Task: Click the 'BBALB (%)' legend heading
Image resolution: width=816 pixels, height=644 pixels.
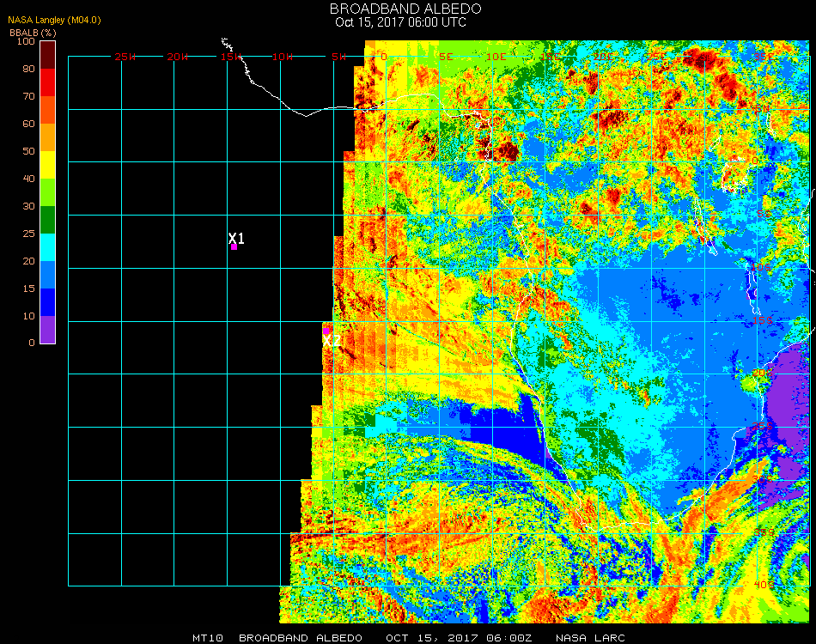Action: (33, 33)
